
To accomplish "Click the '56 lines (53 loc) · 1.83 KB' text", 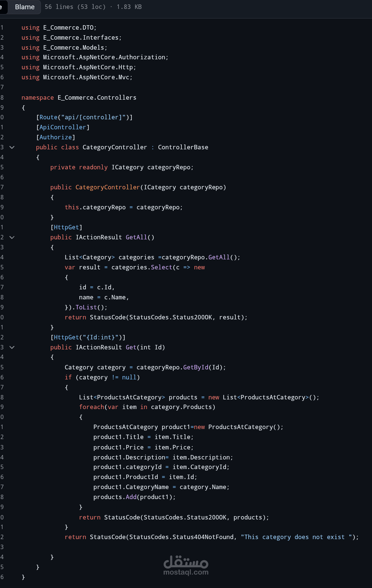I will pos(93,7).
